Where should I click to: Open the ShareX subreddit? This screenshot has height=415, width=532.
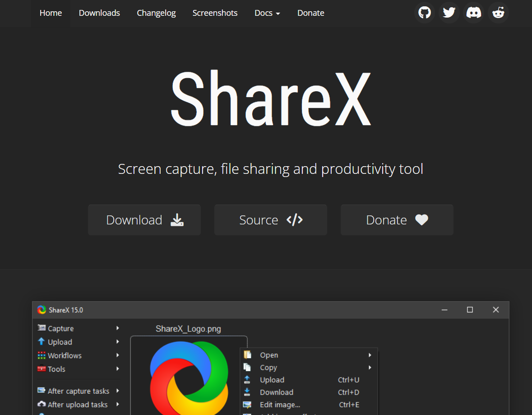coord(498,13)
